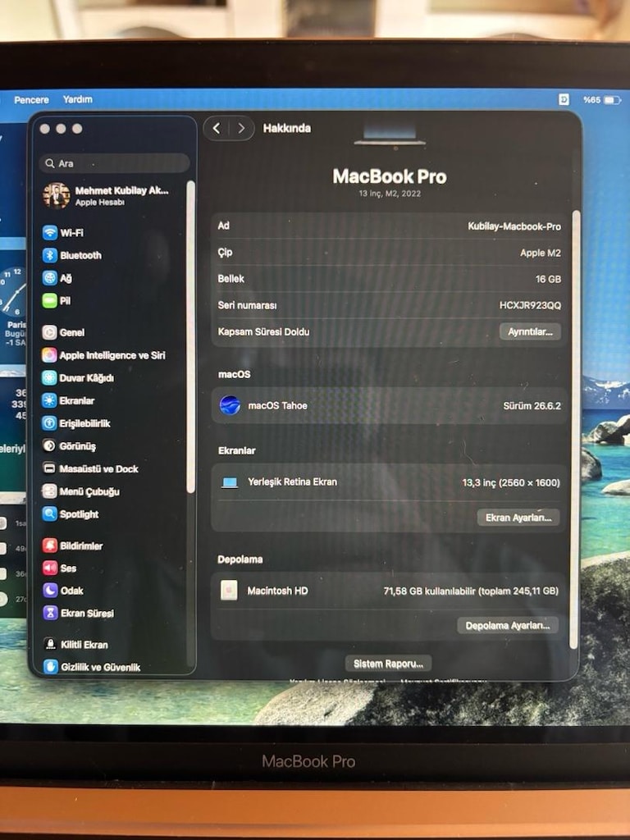
Task: Select Duvar Kağıdı wallpaper icon
Action: [x=49, y=377]
